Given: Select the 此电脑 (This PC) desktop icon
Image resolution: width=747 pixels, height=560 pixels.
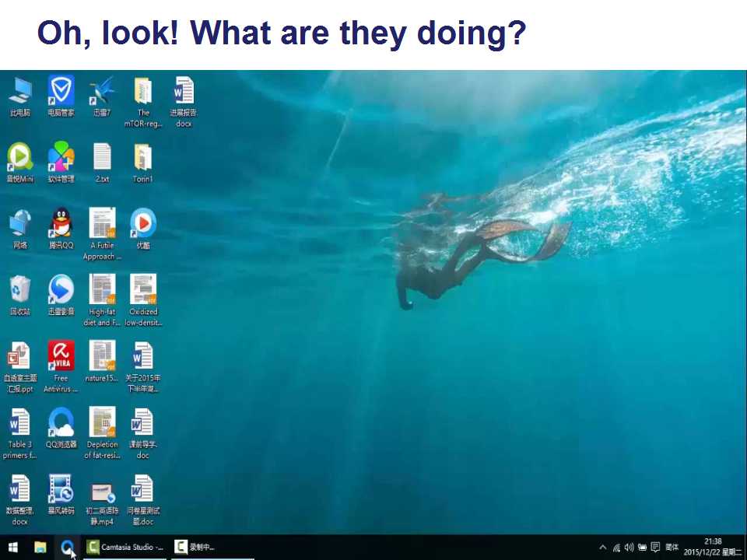Looking at the screenshot, I should 20,91.
